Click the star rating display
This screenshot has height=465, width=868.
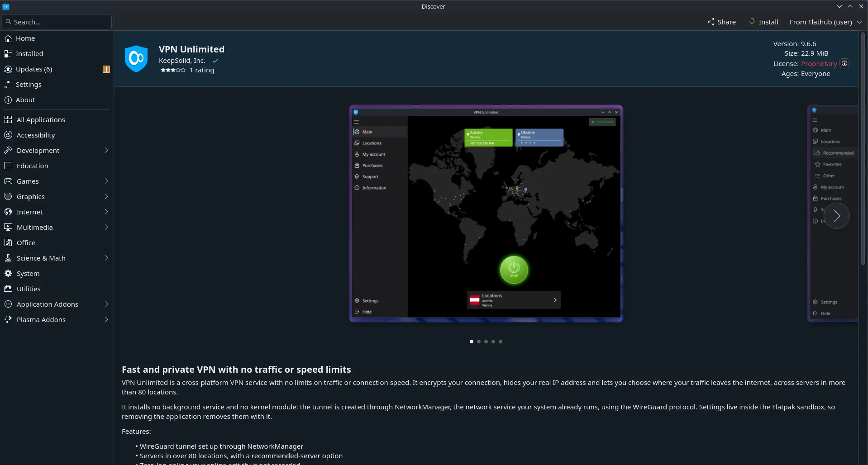pyautogui.click(x=173, y=70)
